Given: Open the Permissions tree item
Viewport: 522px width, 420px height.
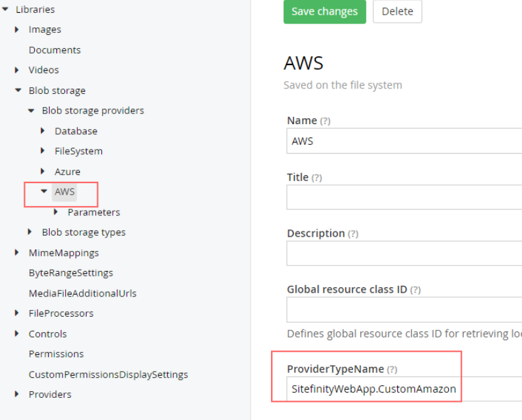Looking at the screenshot, I should (x=56, y=354).
